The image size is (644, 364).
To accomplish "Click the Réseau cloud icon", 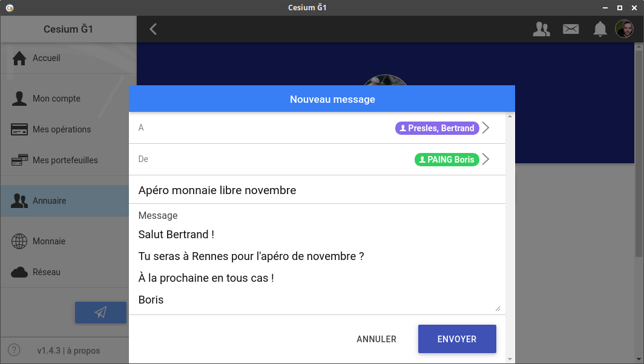I will (19, 272).
